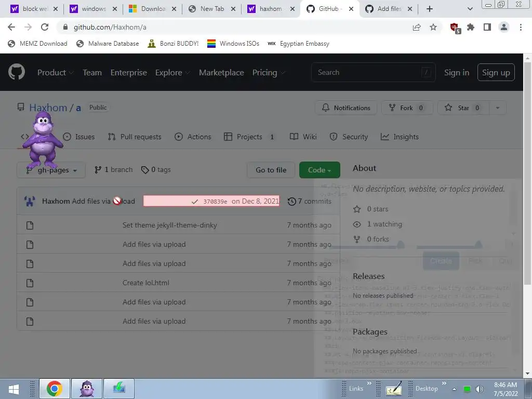Switch to the New Tab browser tab
532x399 pixels.
click(212, 9)
